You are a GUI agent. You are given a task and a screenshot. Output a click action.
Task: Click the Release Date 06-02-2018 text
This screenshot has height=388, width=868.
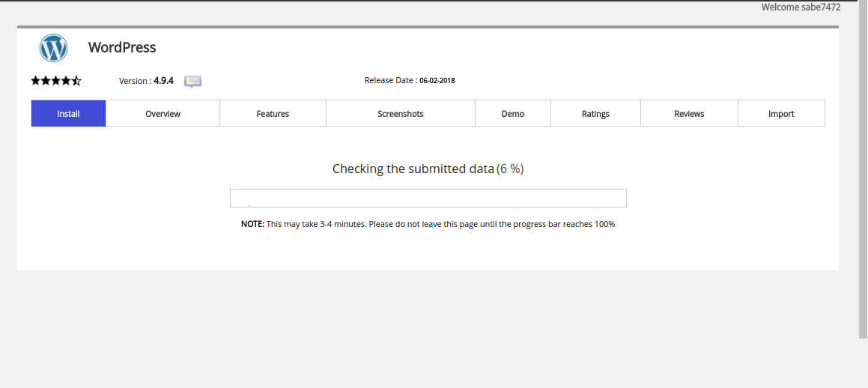(409, 81)
